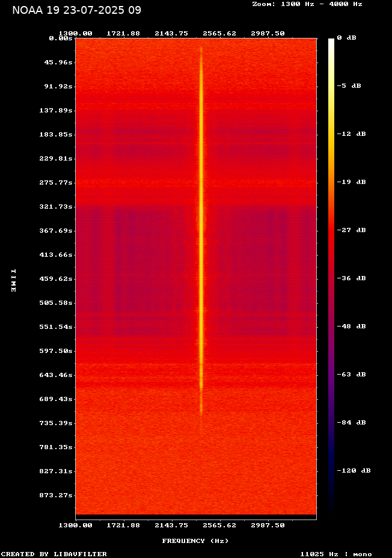Click the time label '91.92s'
This screenshot has height=558, width=392.
58,87
